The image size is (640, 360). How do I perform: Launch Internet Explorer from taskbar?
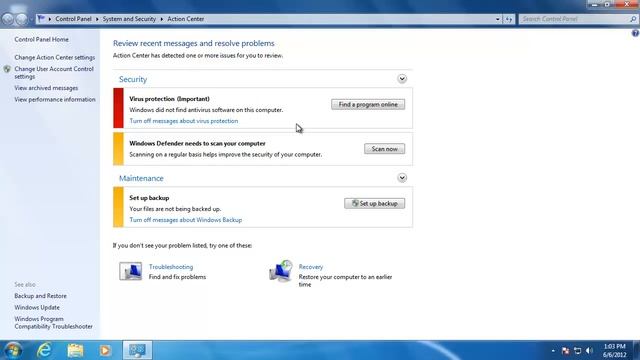[44, 350]
